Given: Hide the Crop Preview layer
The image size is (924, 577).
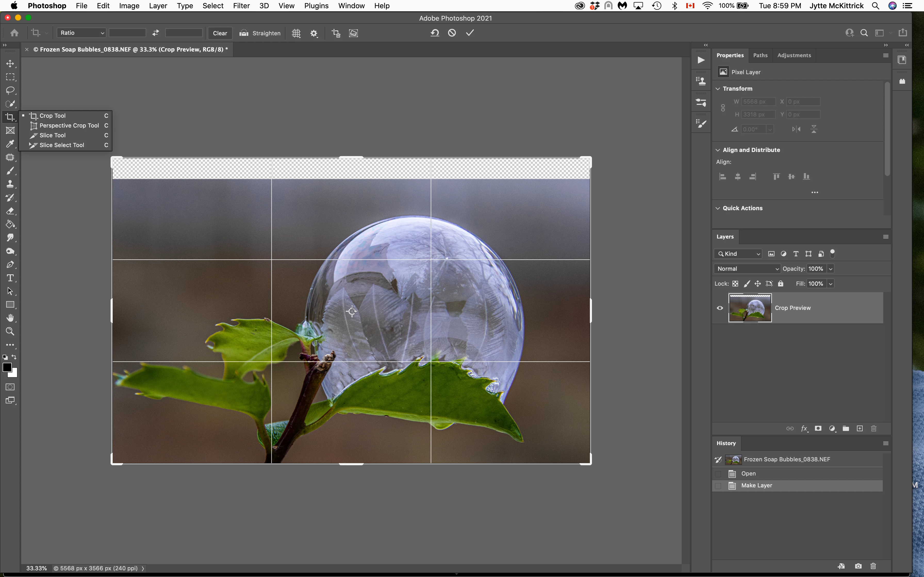Looking at the screenshot, I should pos(720,308).
